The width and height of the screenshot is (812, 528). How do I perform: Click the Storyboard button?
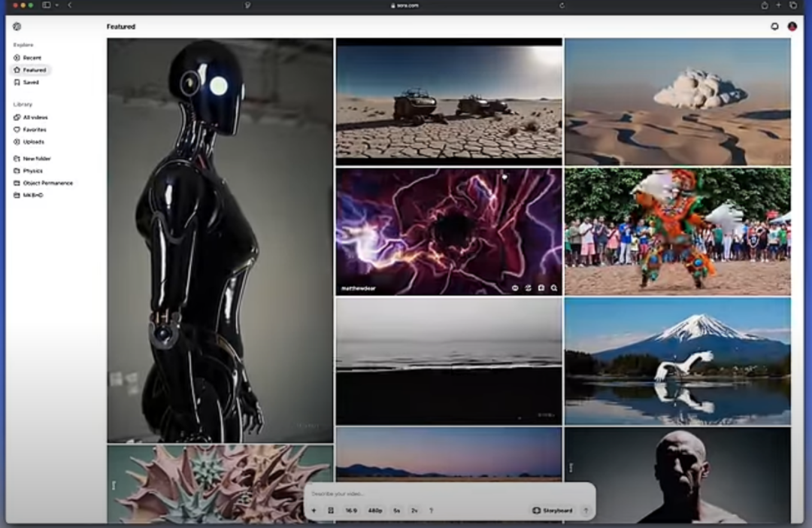point(553,510)
